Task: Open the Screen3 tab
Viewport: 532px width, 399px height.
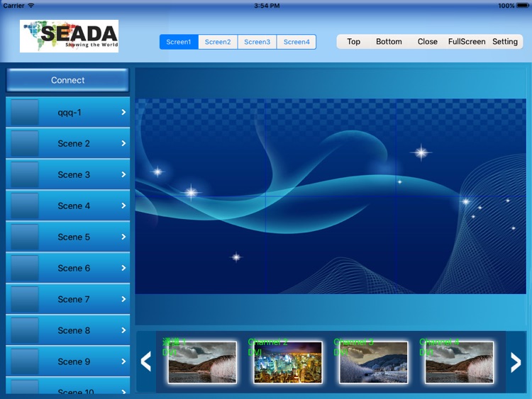Action: 257,42
